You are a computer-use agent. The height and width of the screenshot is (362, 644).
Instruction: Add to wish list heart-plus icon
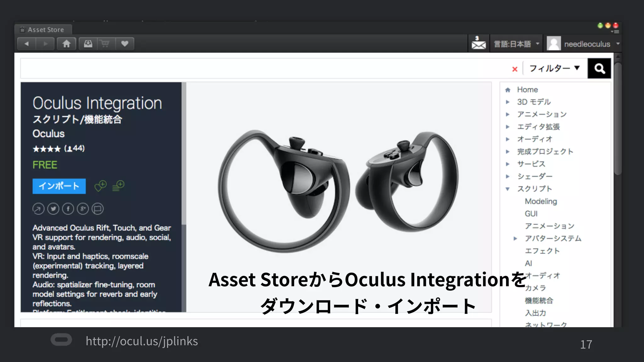(101, 186)
